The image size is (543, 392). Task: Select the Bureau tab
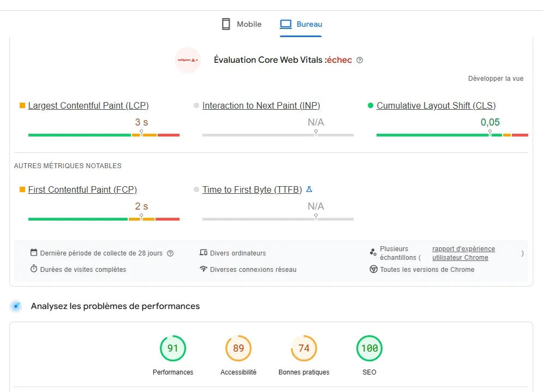(301, 24)
